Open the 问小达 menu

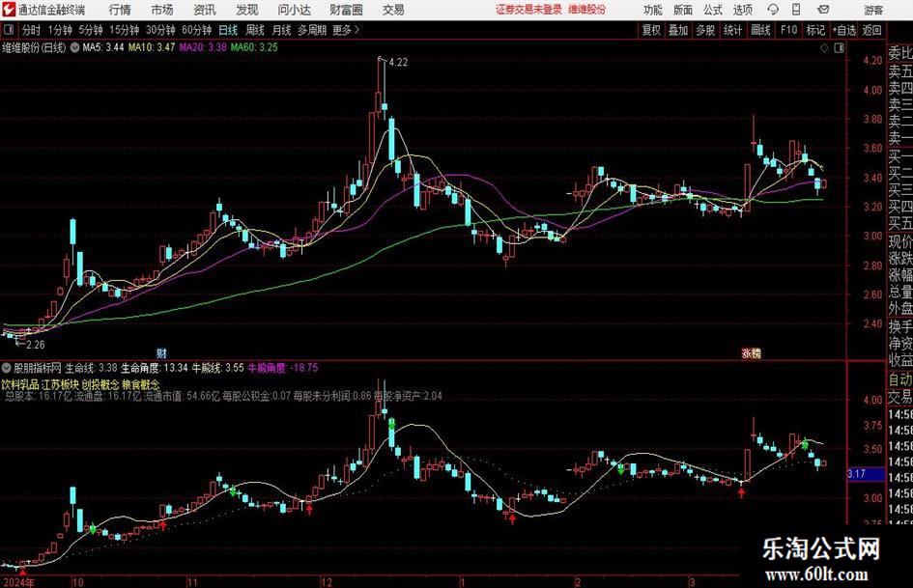point(294,10)
